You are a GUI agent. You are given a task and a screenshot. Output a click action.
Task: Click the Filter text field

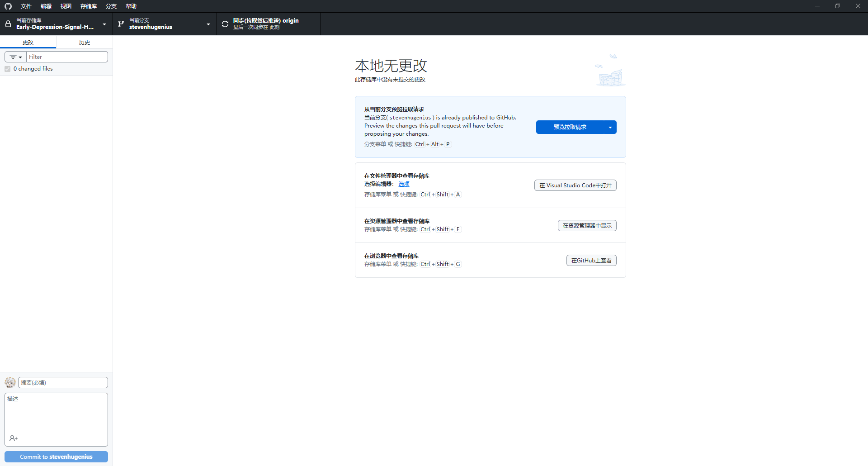[x=67, y=57]
